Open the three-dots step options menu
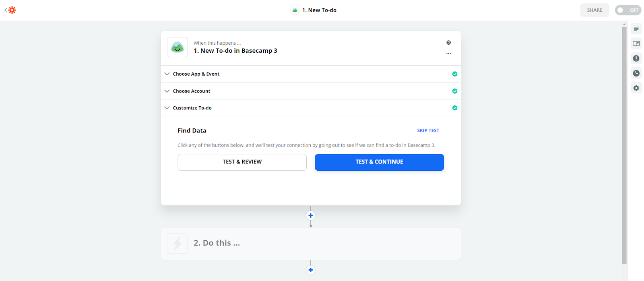 (x=448, y=54)
